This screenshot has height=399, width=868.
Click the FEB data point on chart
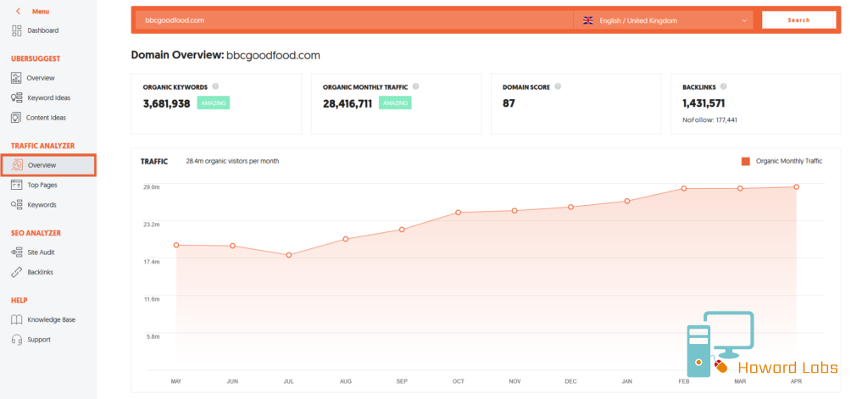(x=684, y=189)
